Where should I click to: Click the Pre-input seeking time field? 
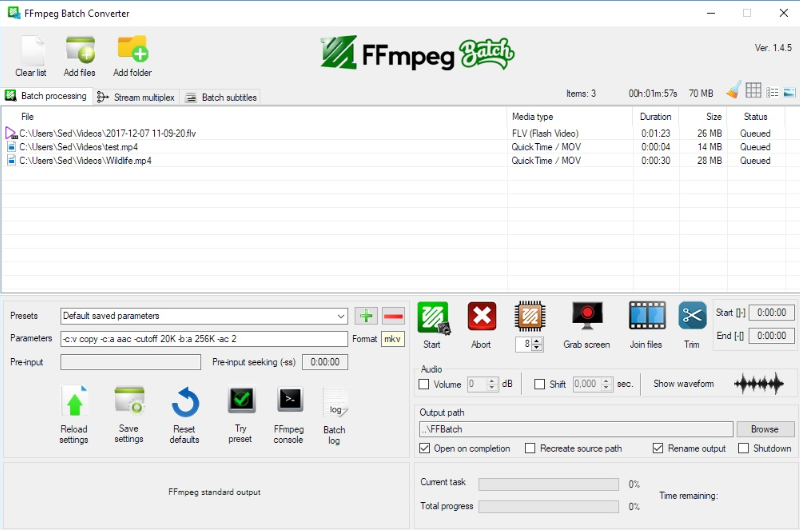coord(325,362)
